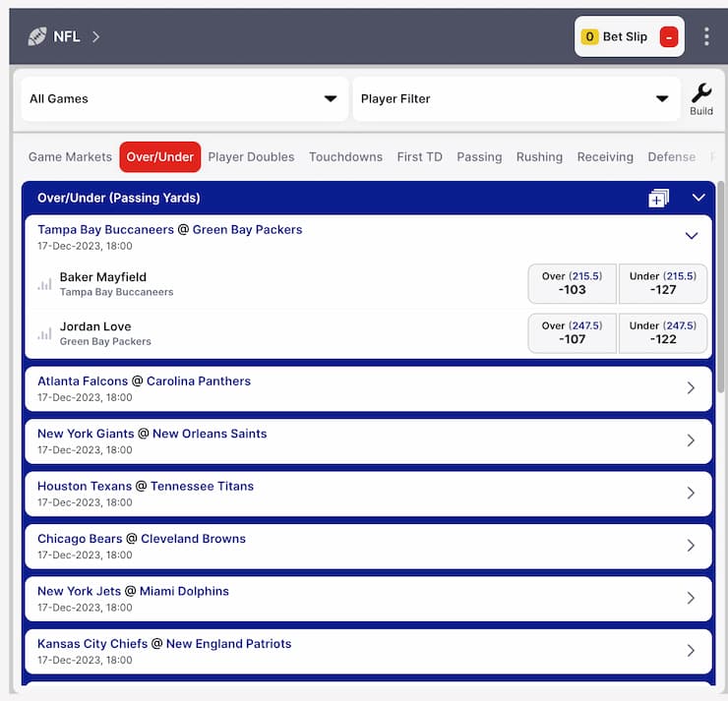Open the Bet Slip button
This screenshot has width=728, height=701.
pos(629,36)
